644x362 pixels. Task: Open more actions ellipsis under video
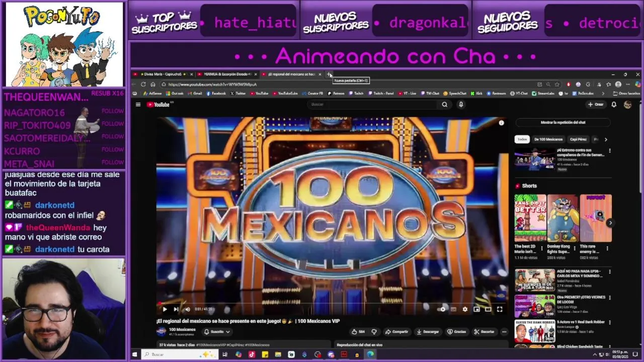pyautogui.click(x=504, y=332)
